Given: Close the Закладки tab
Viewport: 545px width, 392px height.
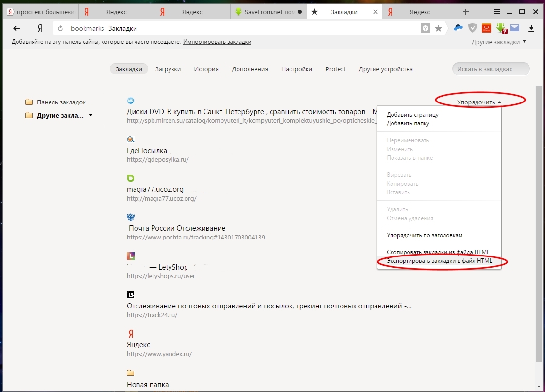Looking at the screenshot, I should (x=375, y=12).
